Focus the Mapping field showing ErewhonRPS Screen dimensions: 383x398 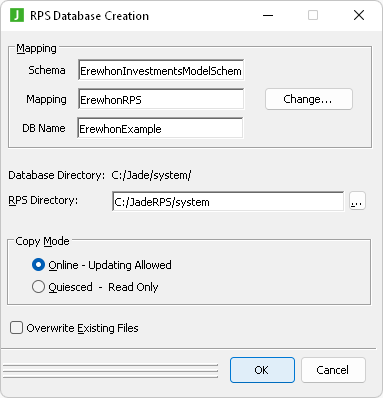161,99
